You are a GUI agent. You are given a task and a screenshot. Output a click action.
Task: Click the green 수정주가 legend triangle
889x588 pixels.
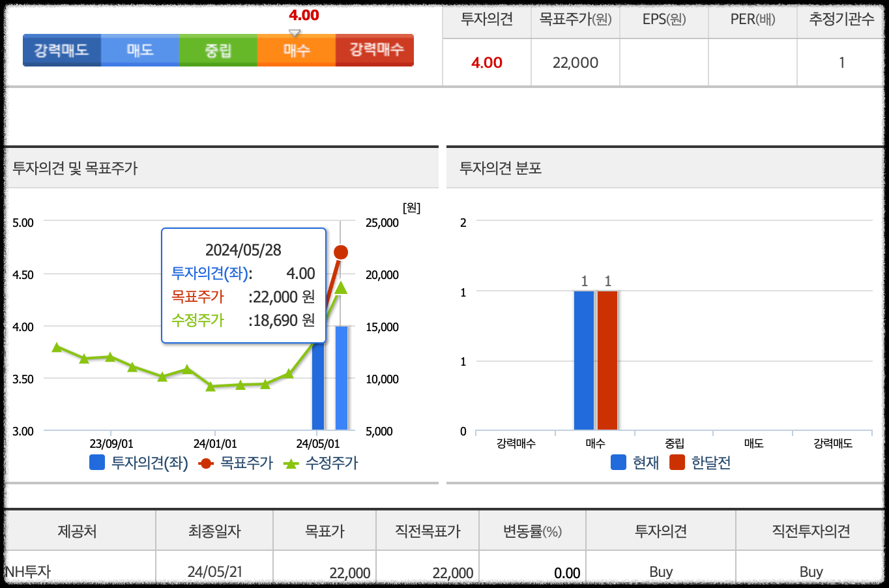click(291, 463)
